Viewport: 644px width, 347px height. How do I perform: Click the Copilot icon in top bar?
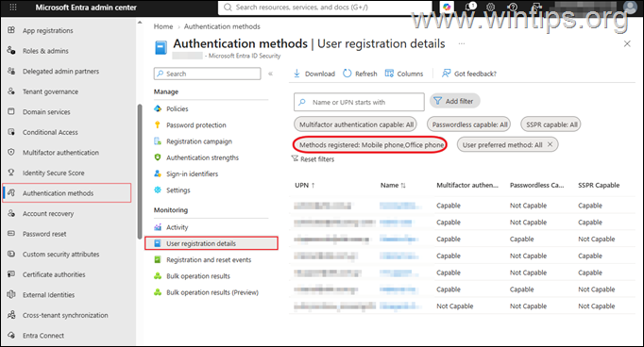[447, 7]
